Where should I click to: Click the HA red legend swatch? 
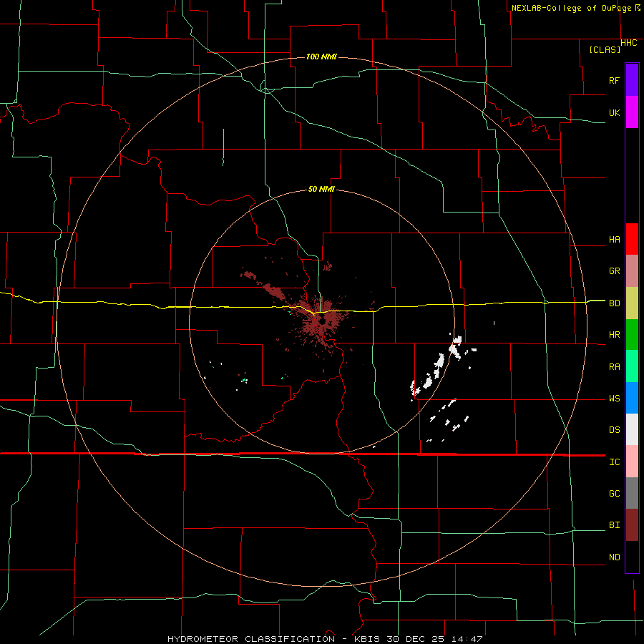pyautogui.click(x=632, y=239)
